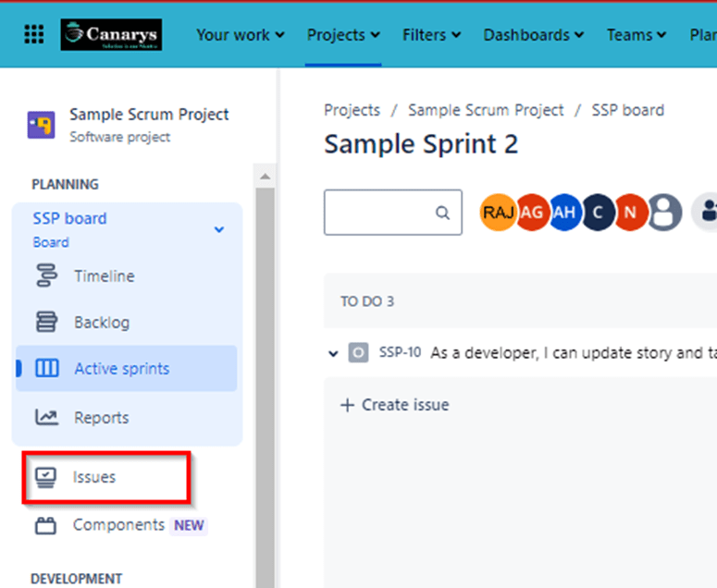This screenshot has width=717, height=588.
Task: Click the Components icon
Action: (45, 525)
